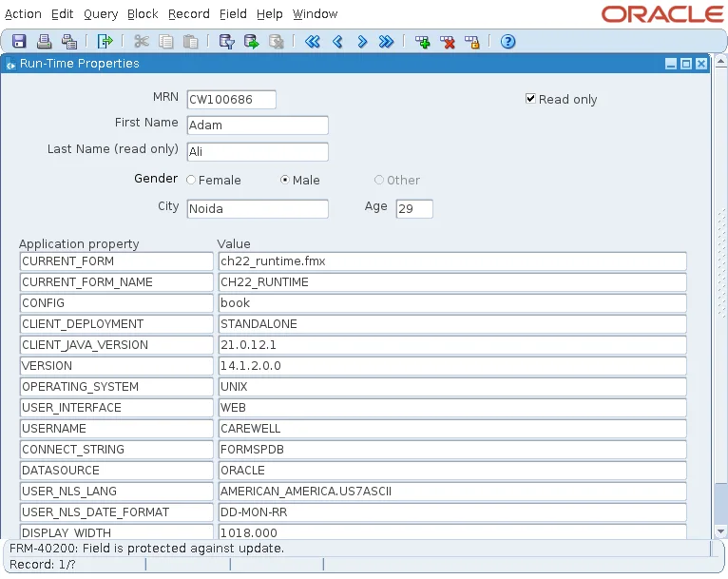
Task: Click the Lock Record toolbar icon
Action: click(472, 41)
